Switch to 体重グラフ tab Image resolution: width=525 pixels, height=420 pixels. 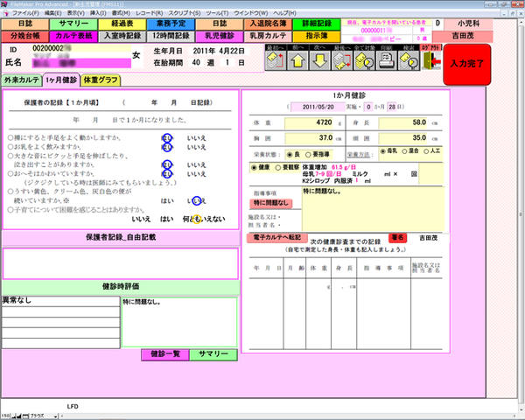pos(101,80)
